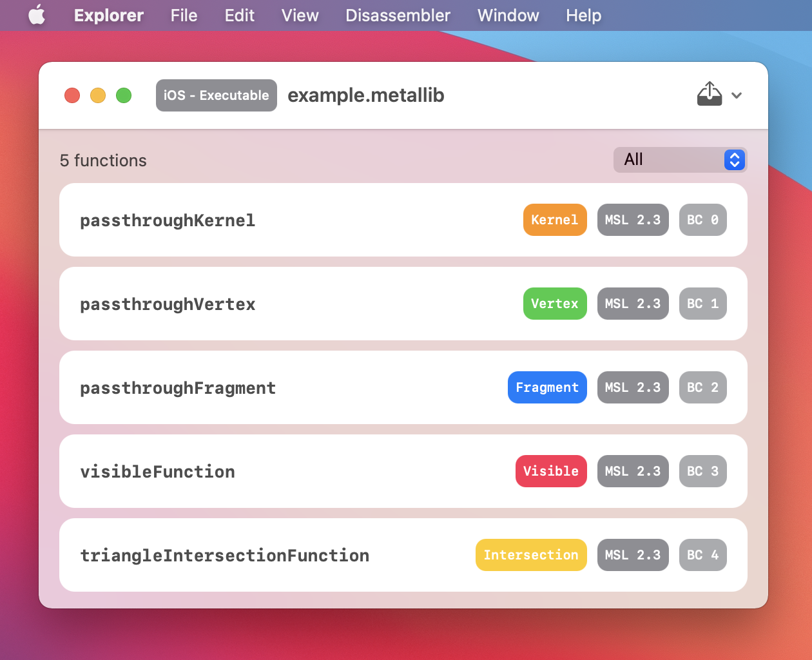Click the Visible badge on visibleFunction
Viewport: 812px width, 660px height.
551,471
